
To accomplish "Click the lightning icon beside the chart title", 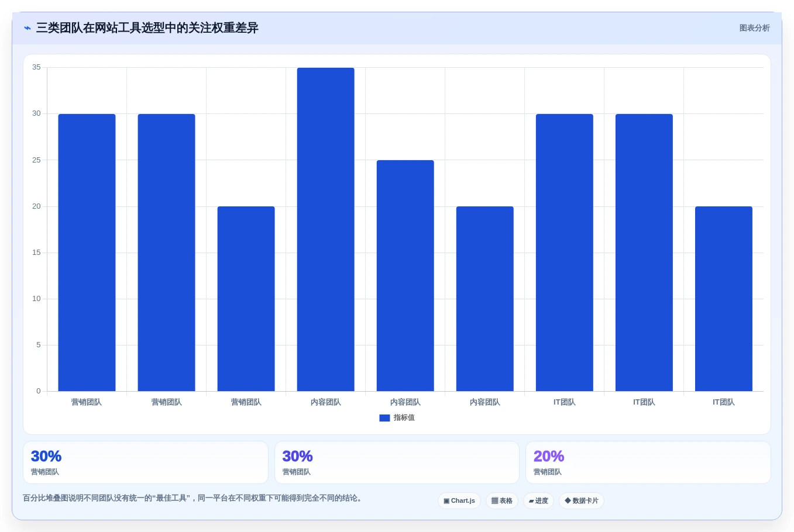I will click(27, 28).
